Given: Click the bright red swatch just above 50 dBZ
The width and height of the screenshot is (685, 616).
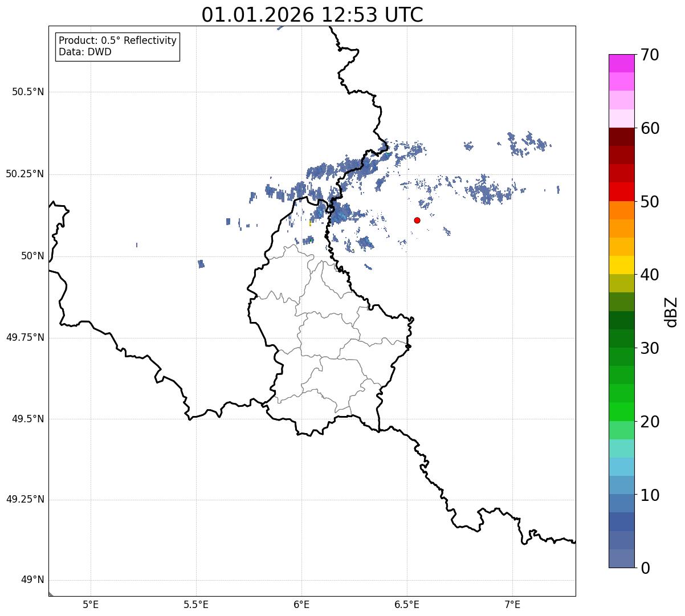Looking at the screenshot, I should (x=622, y=192).
